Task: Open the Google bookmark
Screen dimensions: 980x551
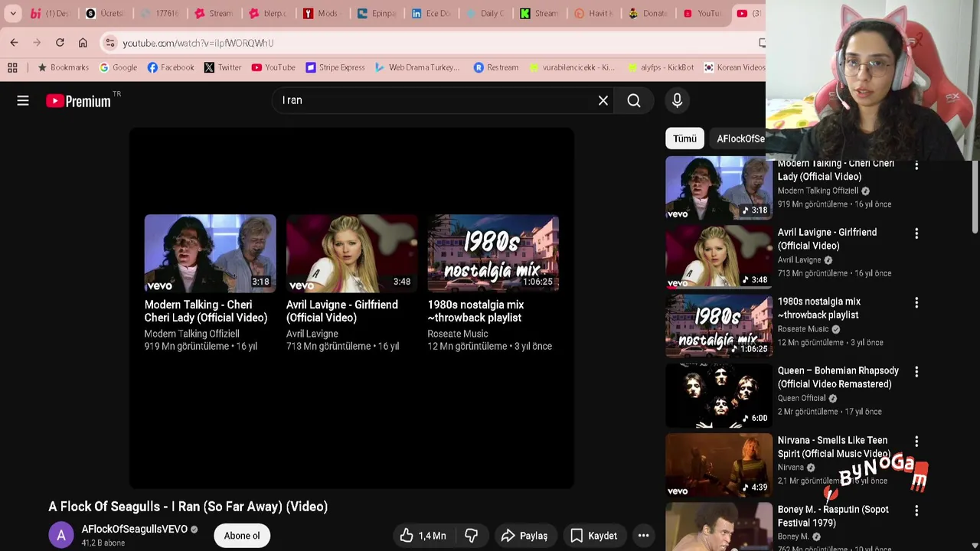Action: tap(118, 67)
